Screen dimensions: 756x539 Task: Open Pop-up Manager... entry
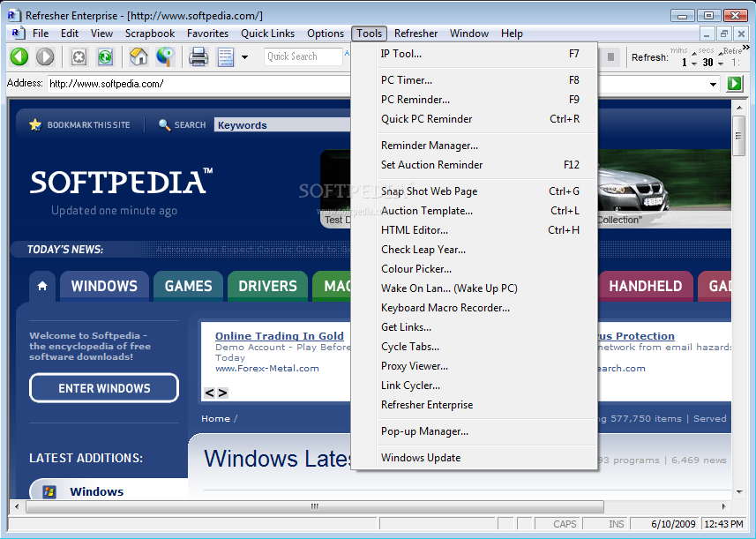(x=475, y=431)
